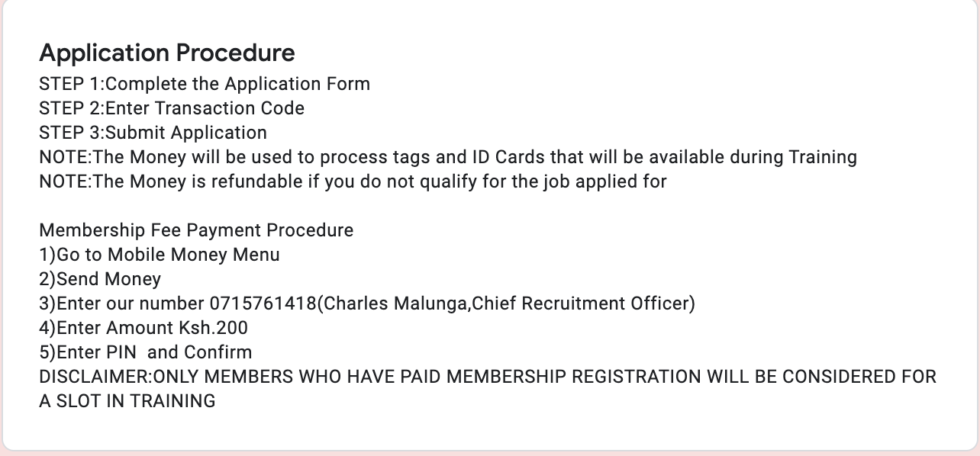Click the note about the refundable money

[353, 181]
